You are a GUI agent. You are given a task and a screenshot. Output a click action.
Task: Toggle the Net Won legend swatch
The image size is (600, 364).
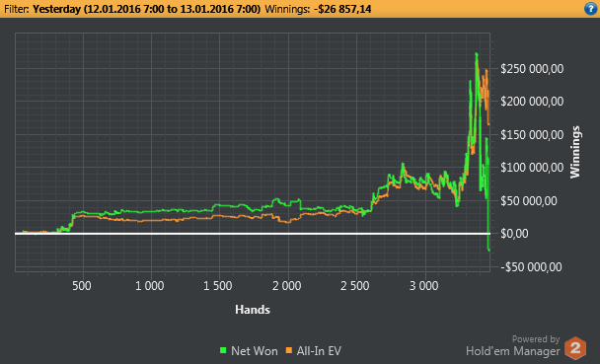coord(223,350)
